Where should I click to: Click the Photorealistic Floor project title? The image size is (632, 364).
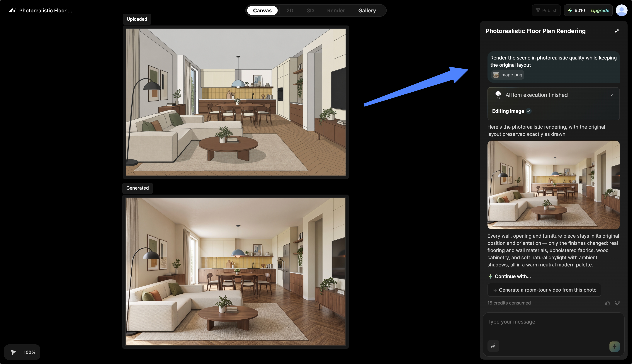tap(45, 11)
